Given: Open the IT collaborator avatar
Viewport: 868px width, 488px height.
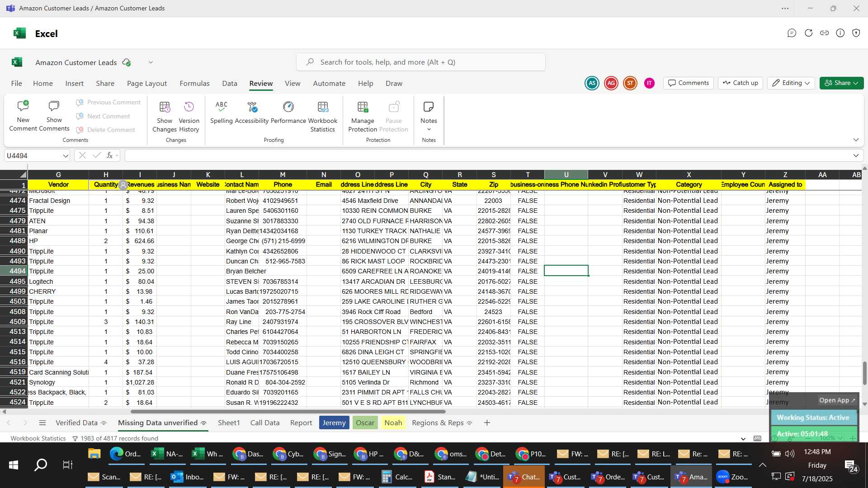Looking at the screenshot, I should 649,83.
